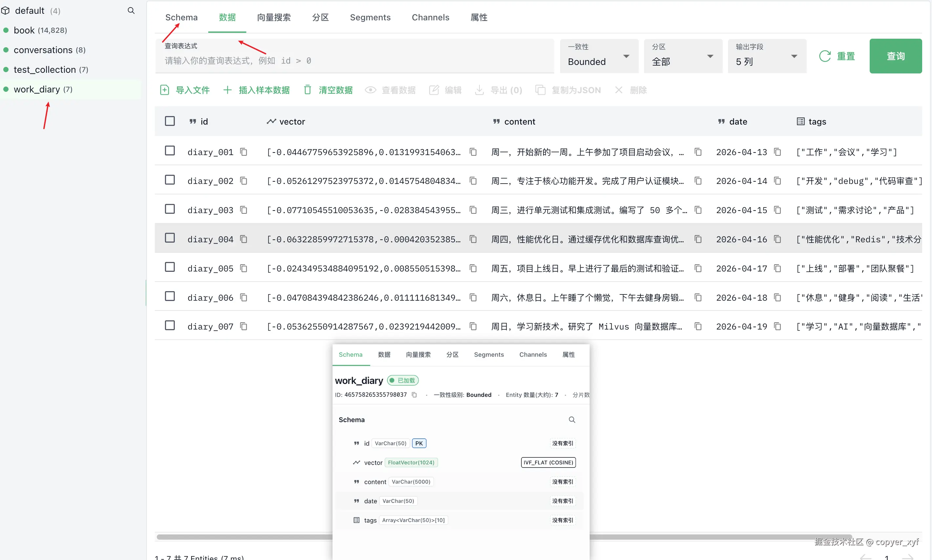Click the trash icon for clearing data
932x560 pixels.
click(308, 90)
